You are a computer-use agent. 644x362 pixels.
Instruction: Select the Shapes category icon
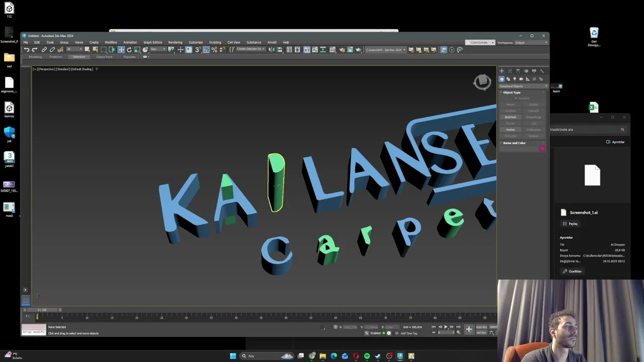pos(508,79)
